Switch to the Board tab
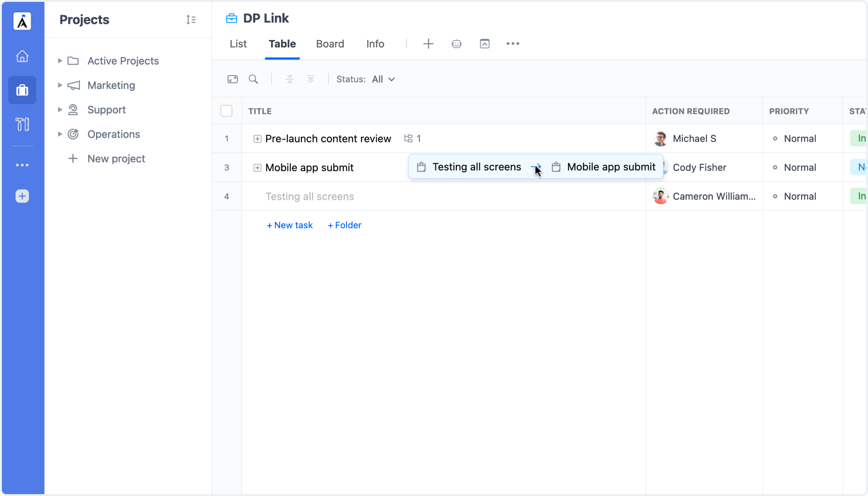This screenshot has width=868, height=496. 330,44
